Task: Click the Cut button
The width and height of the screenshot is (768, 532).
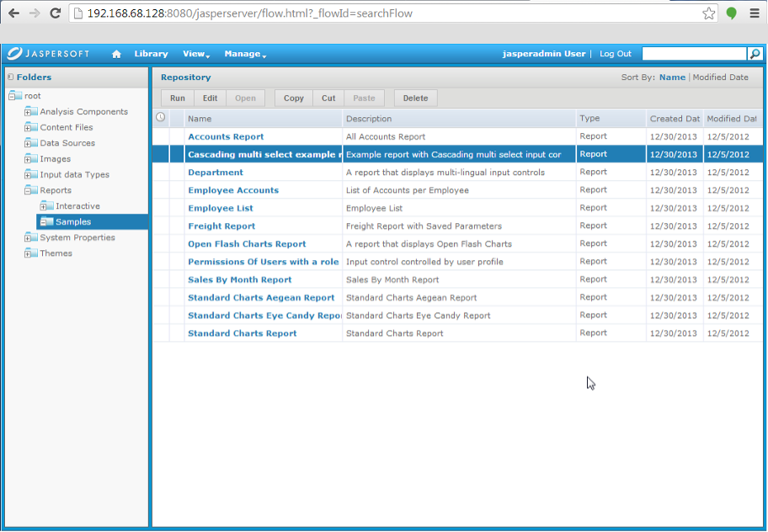Action: coord(328,98)
